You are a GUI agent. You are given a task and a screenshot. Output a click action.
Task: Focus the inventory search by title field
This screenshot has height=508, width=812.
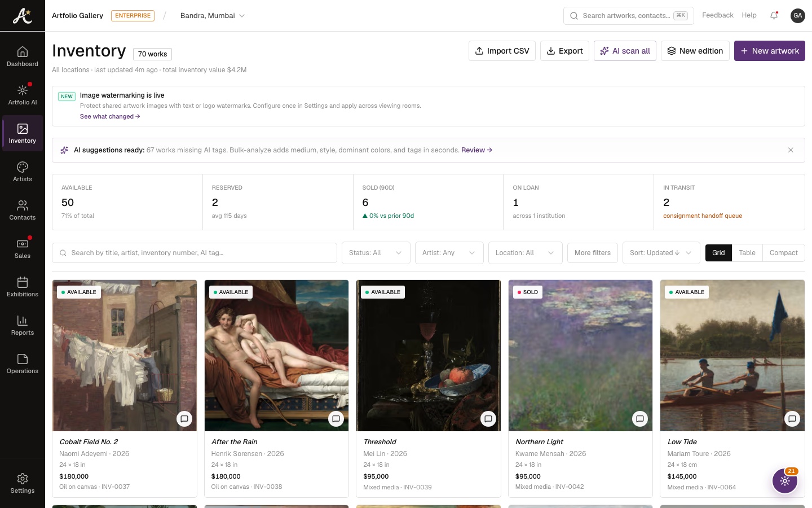(195, 253)
